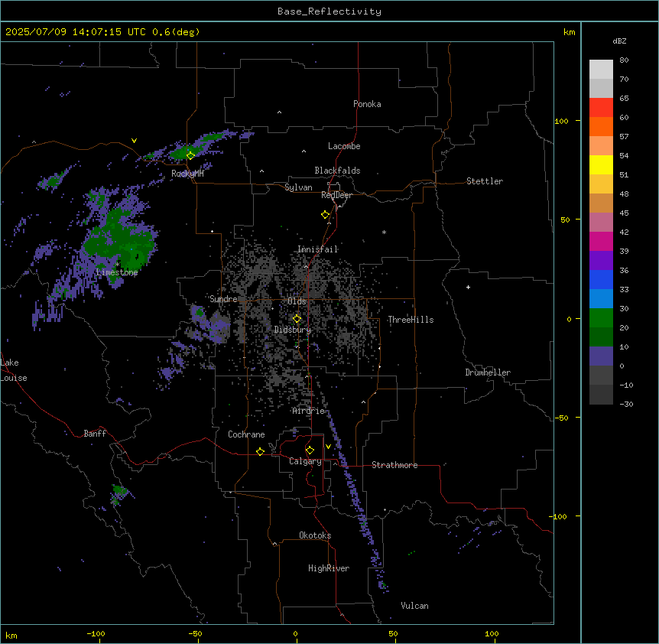This screenshot has width=659, height=644.
Task: Click the RedDeer city label
Action: tap(336, 195)
